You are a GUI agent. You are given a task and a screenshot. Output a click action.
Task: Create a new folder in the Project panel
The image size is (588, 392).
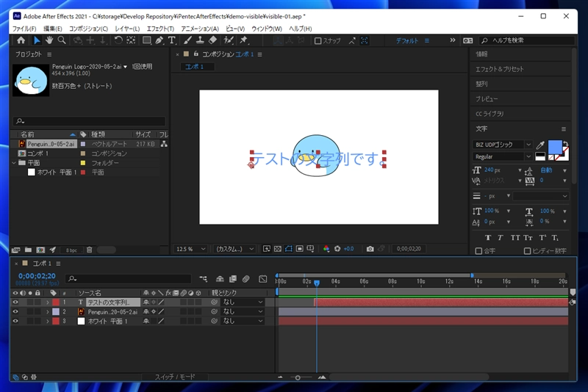pos(28,250)
